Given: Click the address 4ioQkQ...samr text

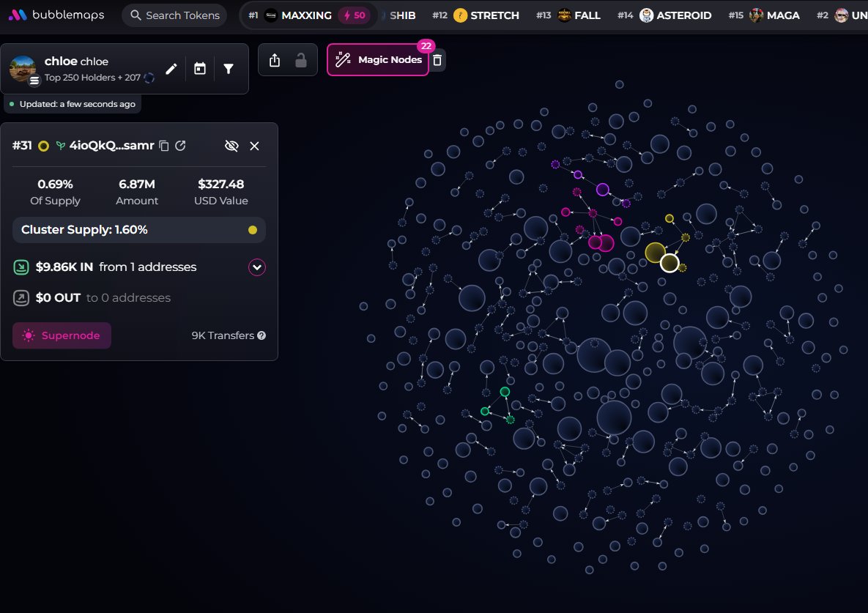Looking at the screenshot, I should coord(111,146).
